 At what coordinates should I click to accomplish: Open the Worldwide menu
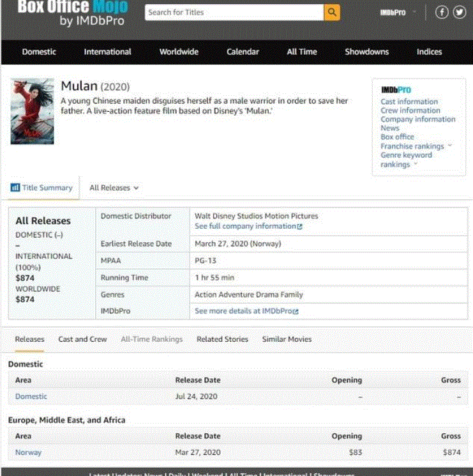coord(179,52)
